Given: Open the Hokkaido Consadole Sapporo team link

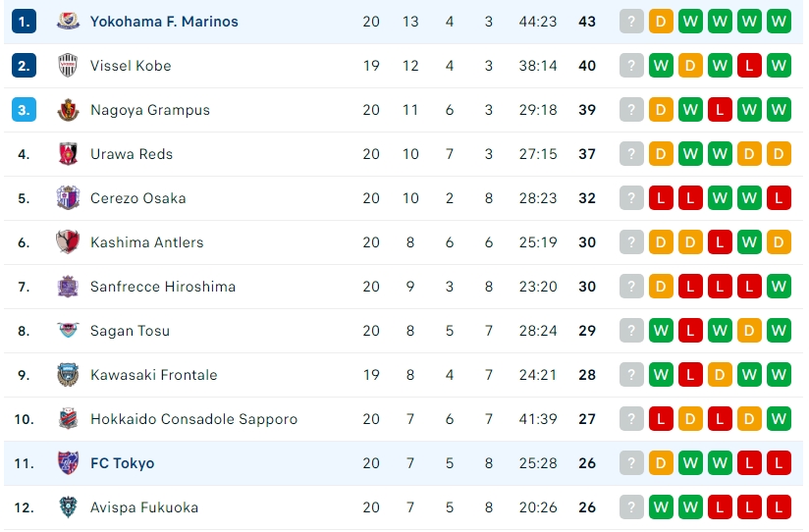Looking at the screenshot, I should coord(194,419).
